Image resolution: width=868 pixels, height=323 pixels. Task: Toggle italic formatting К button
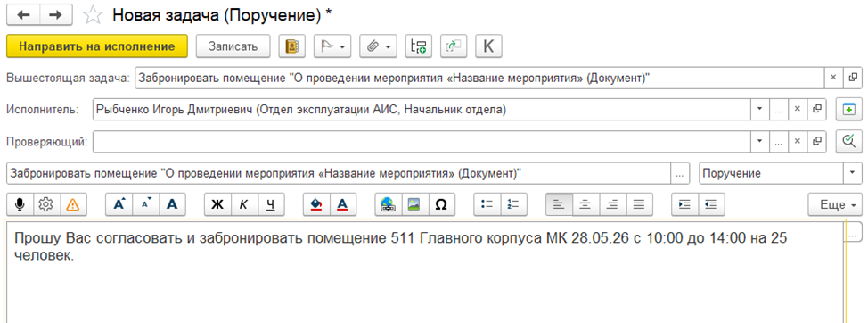(x=243, y=204)
